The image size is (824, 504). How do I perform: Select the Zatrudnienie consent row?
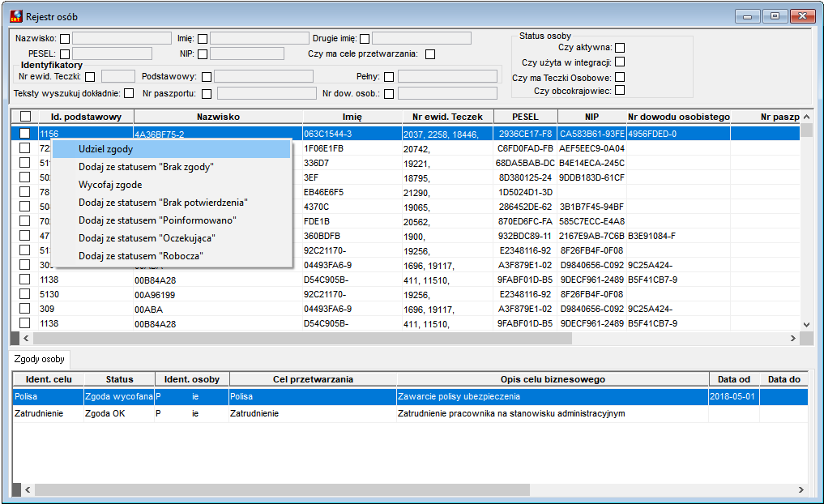(x=410, y=413)
